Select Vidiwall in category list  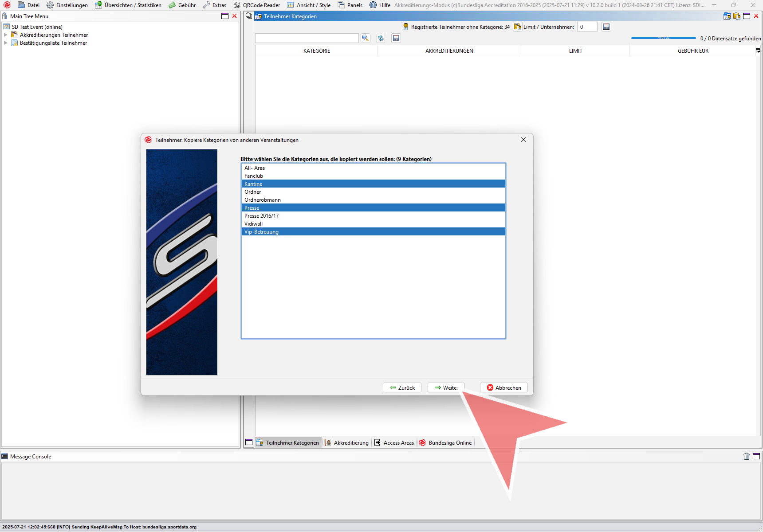coord(373,223)
